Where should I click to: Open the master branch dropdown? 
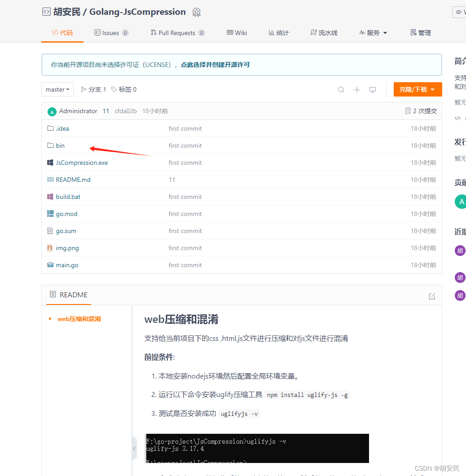(57, 89)
